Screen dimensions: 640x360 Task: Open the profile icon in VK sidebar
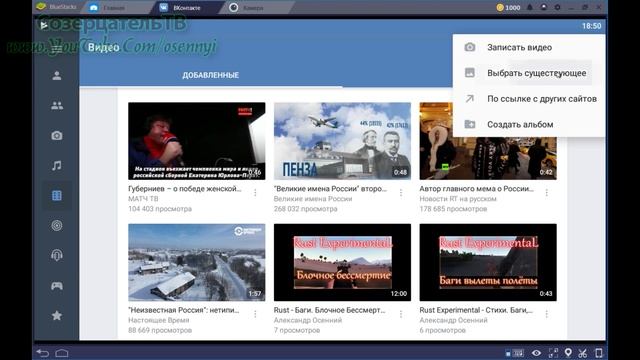point(57,76)
